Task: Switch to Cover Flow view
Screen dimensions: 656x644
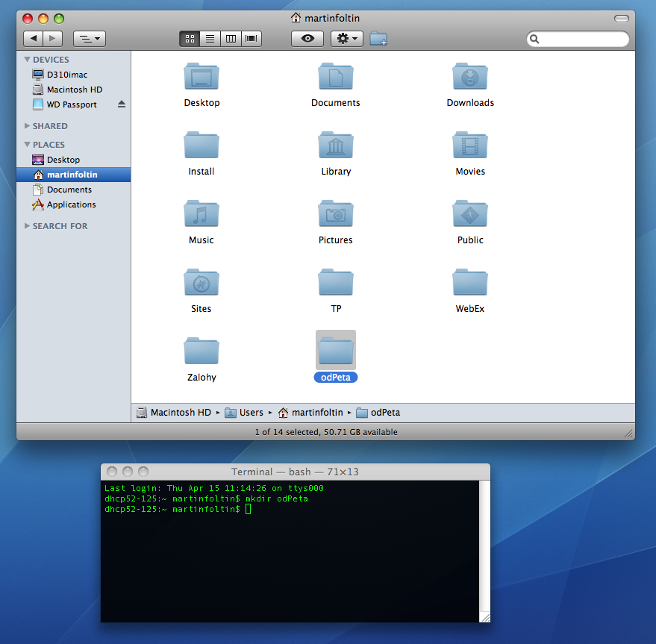Action: pos(251,39)
